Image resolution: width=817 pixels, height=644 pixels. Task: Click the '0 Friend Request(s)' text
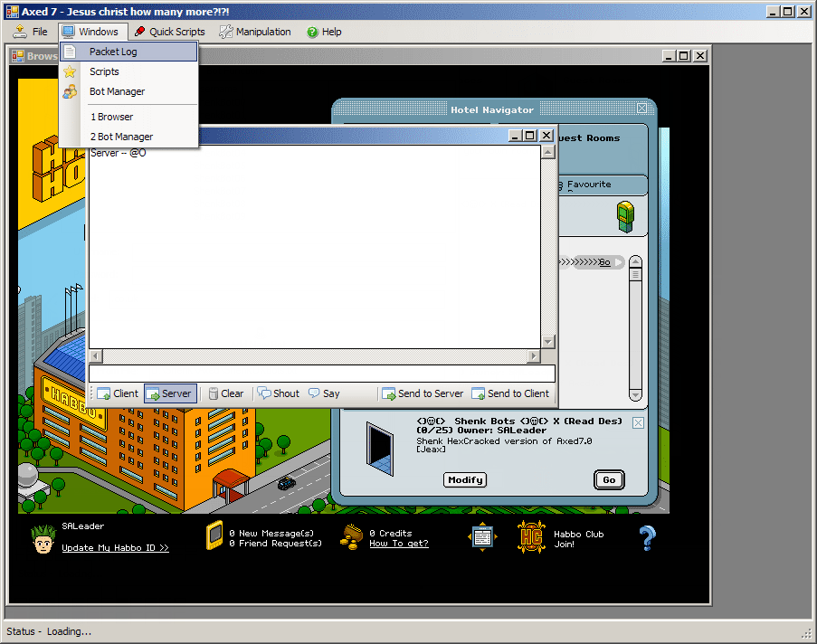point(275,543)
